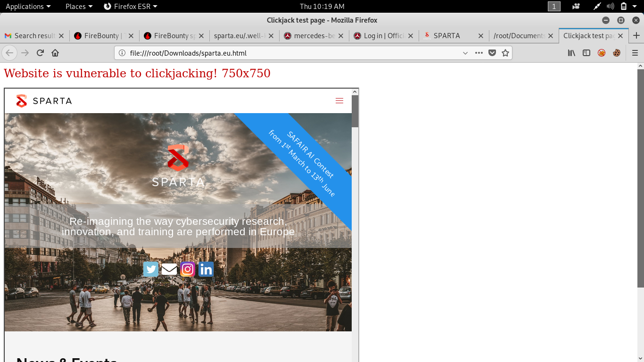644x362 pixels.
Task: Click the address bar showing sparta.eu.html
Action: click(283, 53)
